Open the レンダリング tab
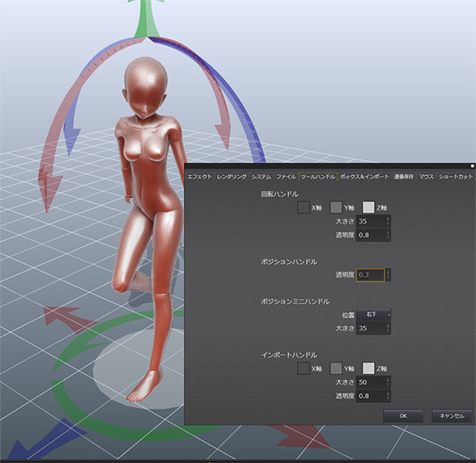Screen dimensions: 476x463 tap(232, 177)
